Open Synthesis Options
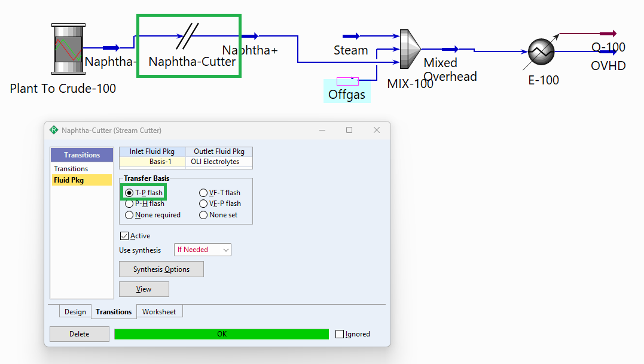The width and height of the screenshot is (644, 364). tap(161, 269)
